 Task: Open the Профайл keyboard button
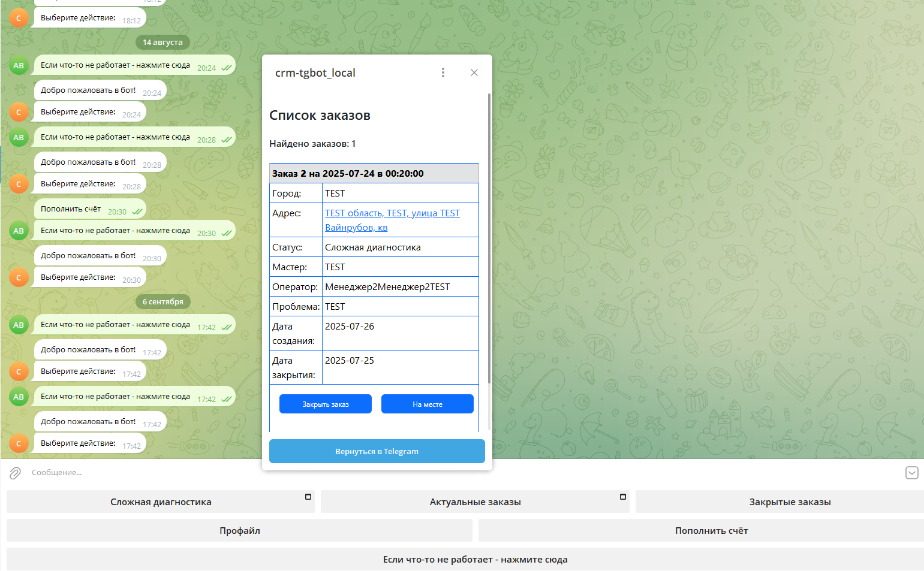coord(239,530)
